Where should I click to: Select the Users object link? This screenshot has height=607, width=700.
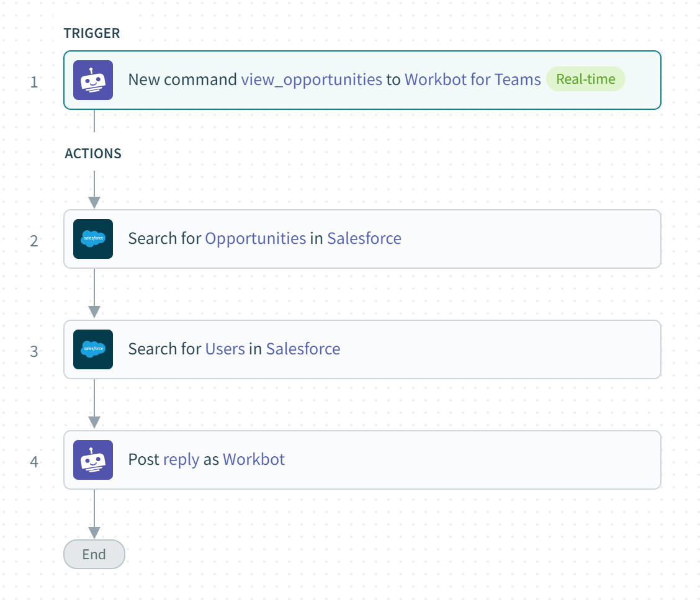[225, 349]
